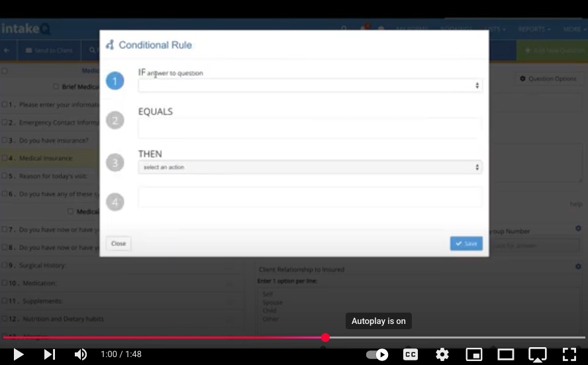Open the More menu
588x365 pixels.
575,29
